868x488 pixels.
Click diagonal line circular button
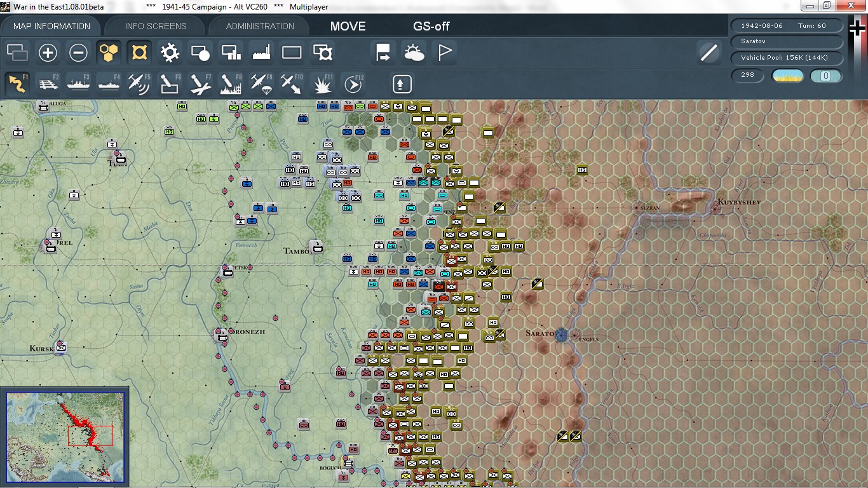(x=709, y=52)
